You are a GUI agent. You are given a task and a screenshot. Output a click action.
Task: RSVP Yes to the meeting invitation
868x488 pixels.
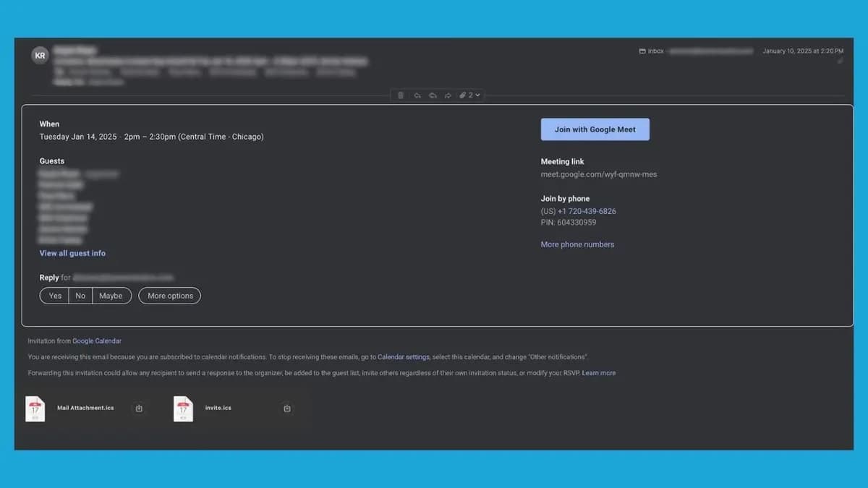[x=54, y=296]
